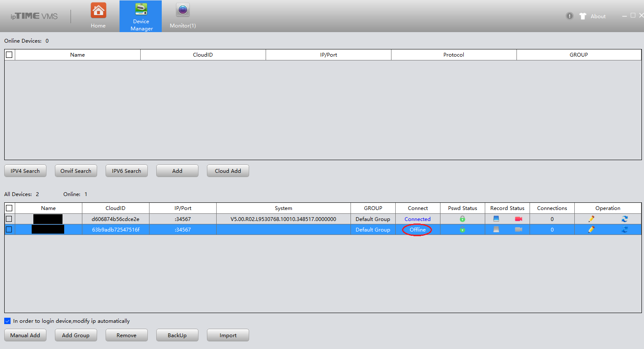Click the Onvif Search button

click(76, 171)
